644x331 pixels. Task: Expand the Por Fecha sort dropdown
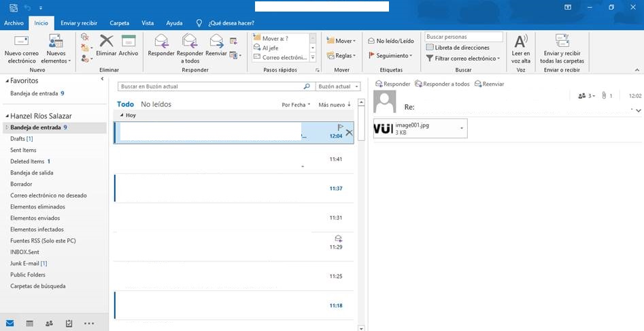296,105
